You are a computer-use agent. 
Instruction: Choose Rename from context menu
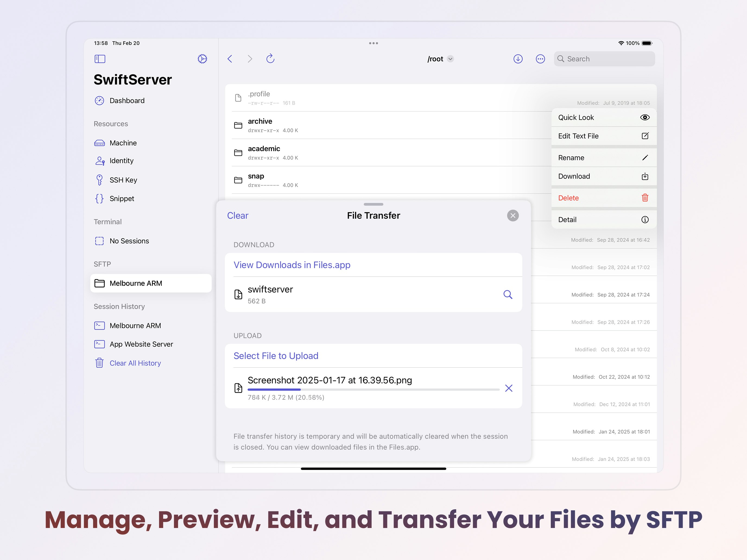pyautogui.click(x=604, y=158)
